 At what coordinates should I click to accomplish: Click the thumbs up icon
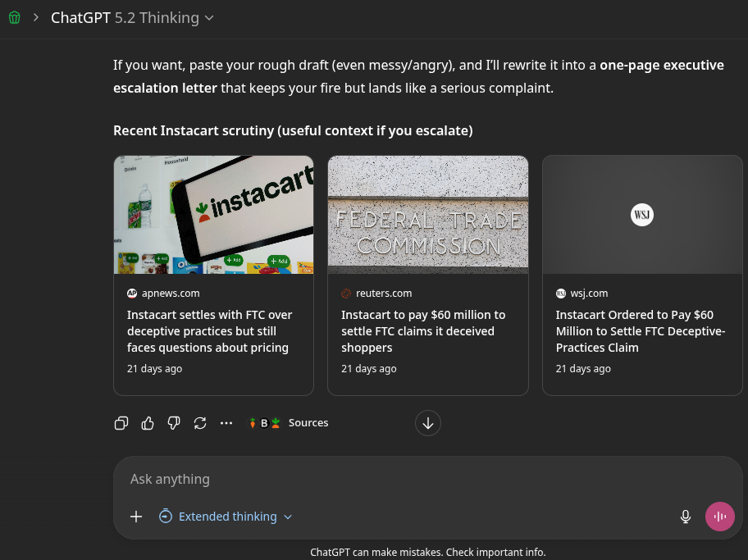[x=148, y=423]
